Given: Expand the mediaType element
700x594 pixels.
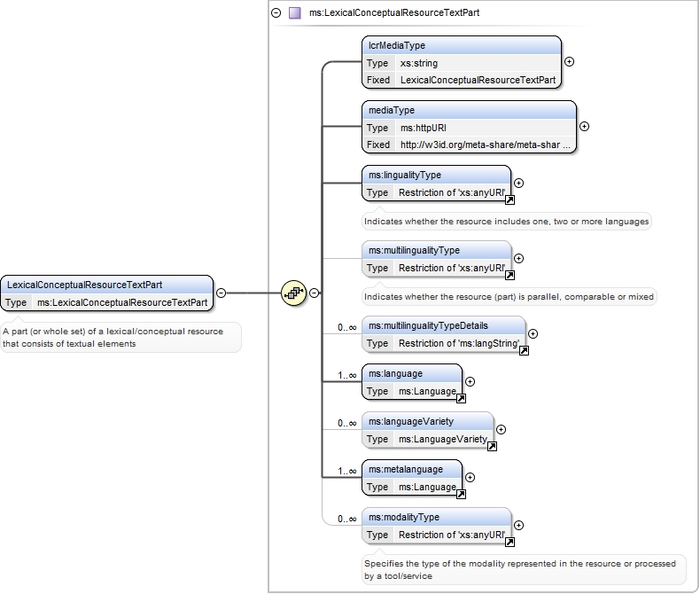Looking at the screenshot, I should 585,127.
